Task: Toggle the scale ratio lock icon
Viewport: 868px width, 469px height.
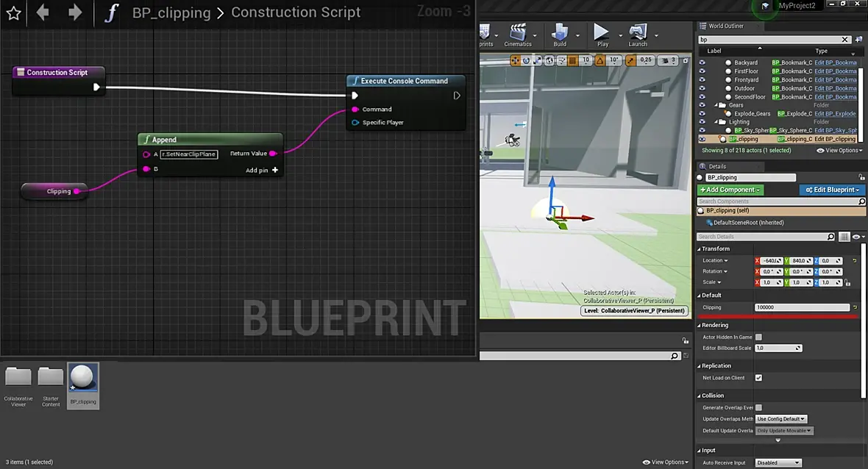Action: tap(847, 282)
